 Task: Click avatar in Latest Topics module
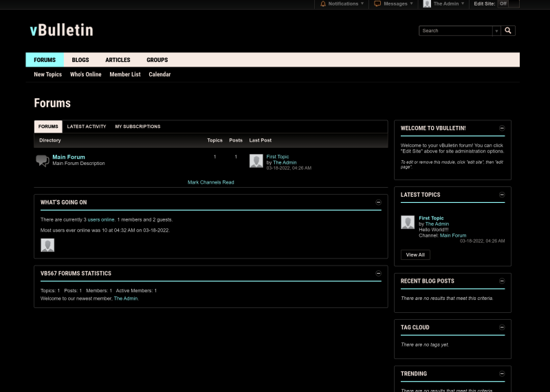pyautogui.click(x=408, y=222)
